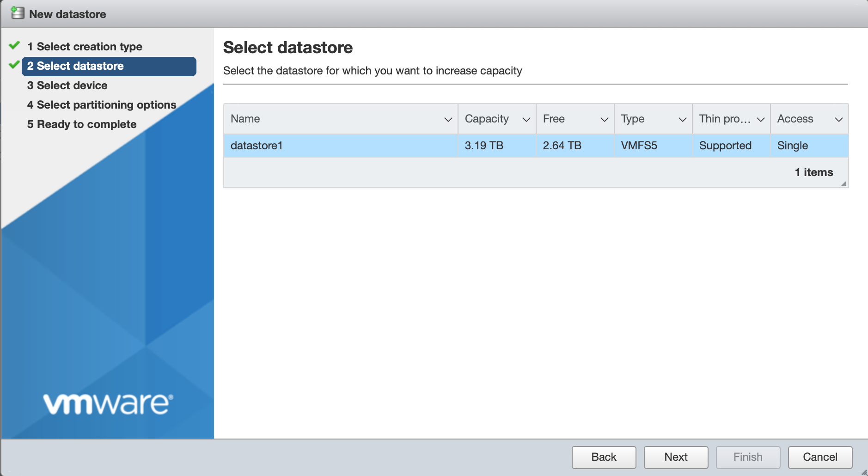This screenshot has width=868, height=476.
Task: Expand the Capacity column options chevron
Action: (526, 120)
